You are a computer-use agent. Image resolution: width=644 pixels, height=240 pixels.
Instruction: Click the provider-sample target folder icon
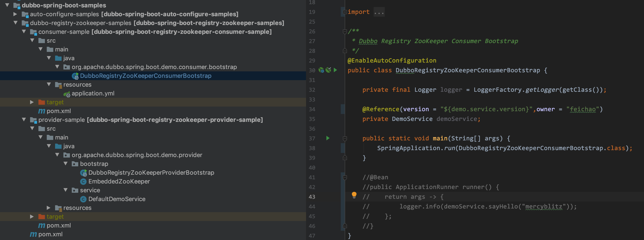tap(41, 216)
